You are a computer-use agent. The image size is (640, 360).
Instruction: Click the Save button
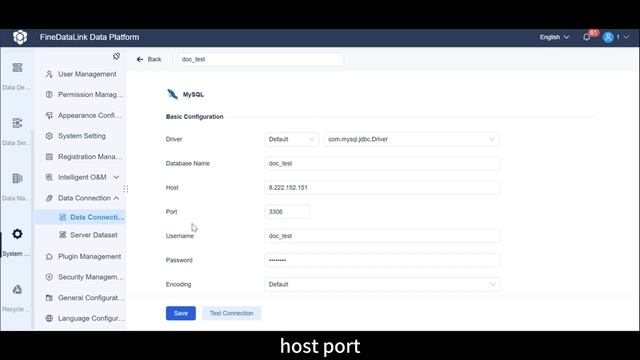[181, 313]
